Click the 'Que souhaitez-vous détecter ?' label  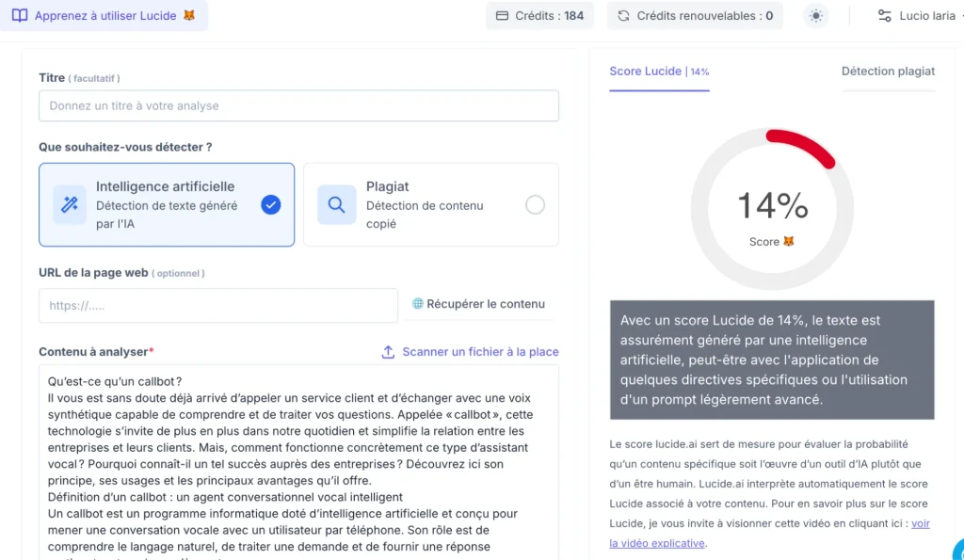125,147
